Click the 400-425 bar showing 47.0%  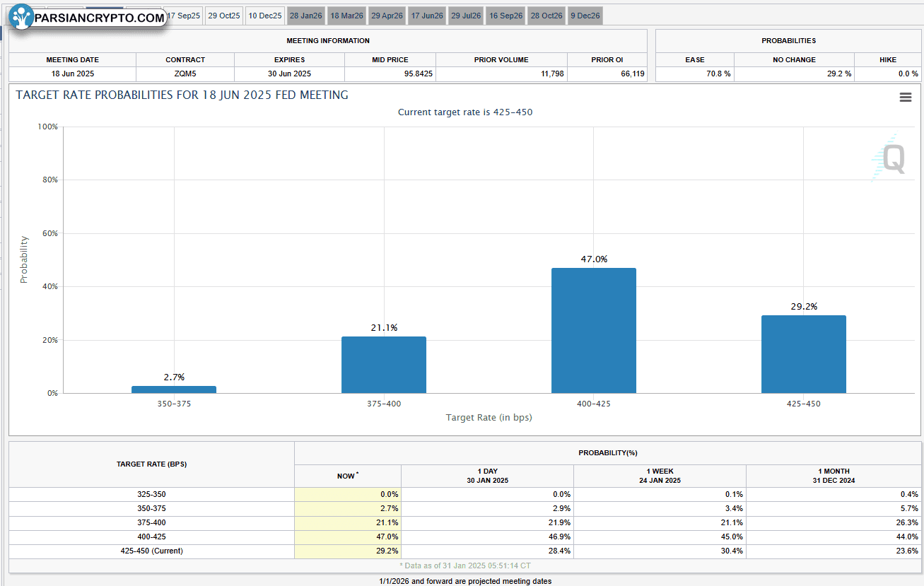[593, 331]
